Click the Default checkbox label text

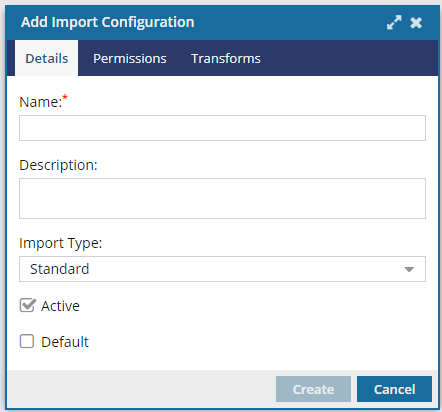(65, 342)
